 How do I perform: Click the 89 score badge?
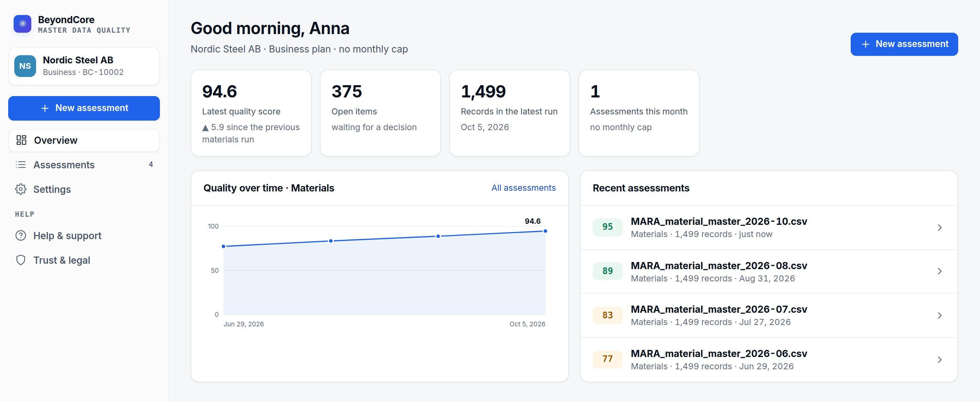coord(607,271)
